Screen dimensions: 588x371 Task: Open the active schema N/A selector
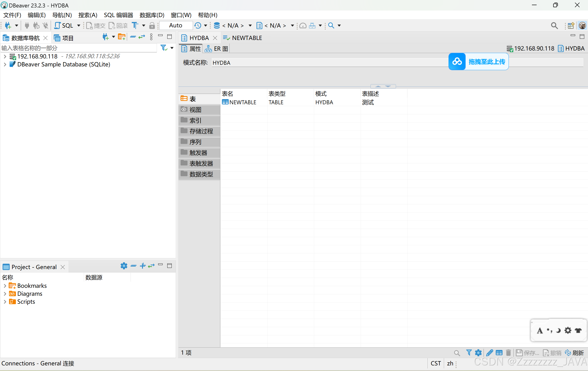pos(275,25)
